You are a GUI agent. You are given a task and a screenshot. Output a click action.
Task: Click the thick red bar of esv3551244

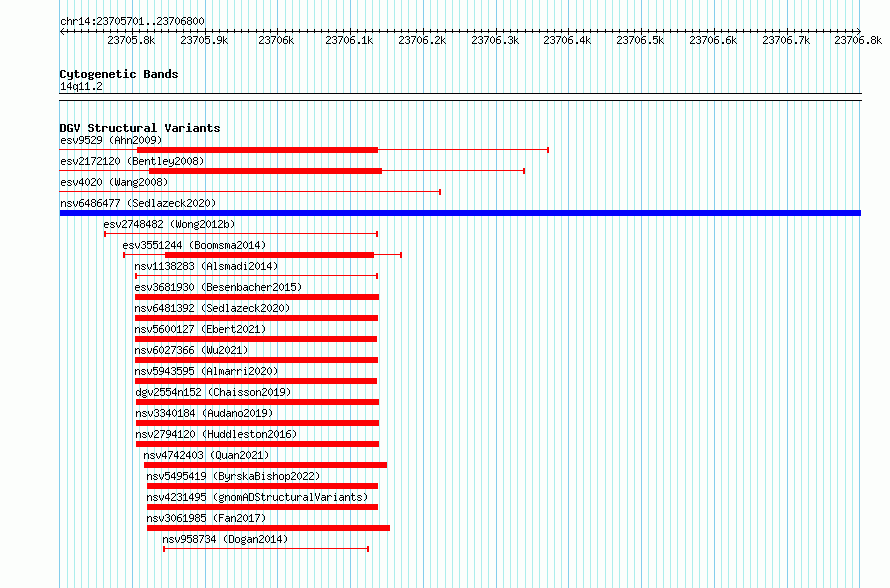pos(270,255)
